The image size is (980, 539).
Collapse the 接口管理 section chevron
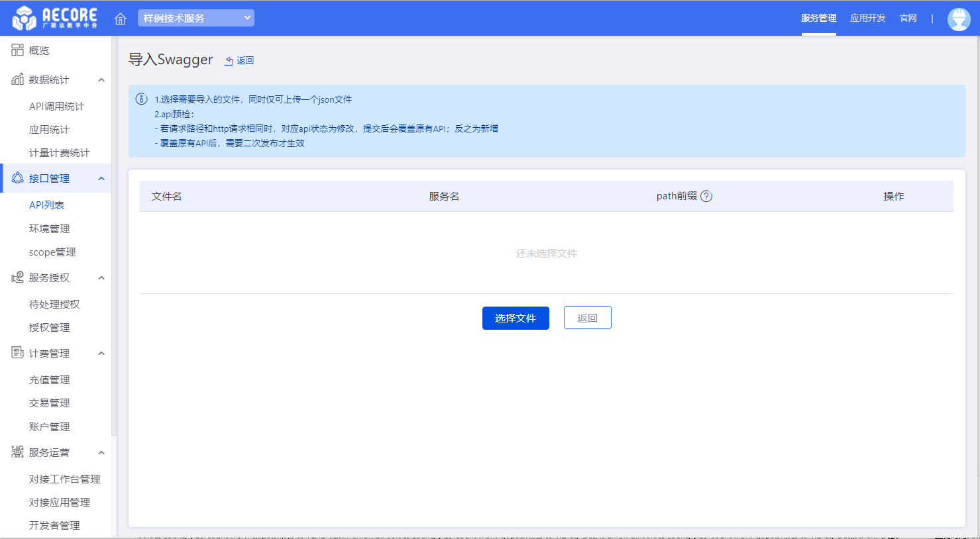tap(101, 179)
